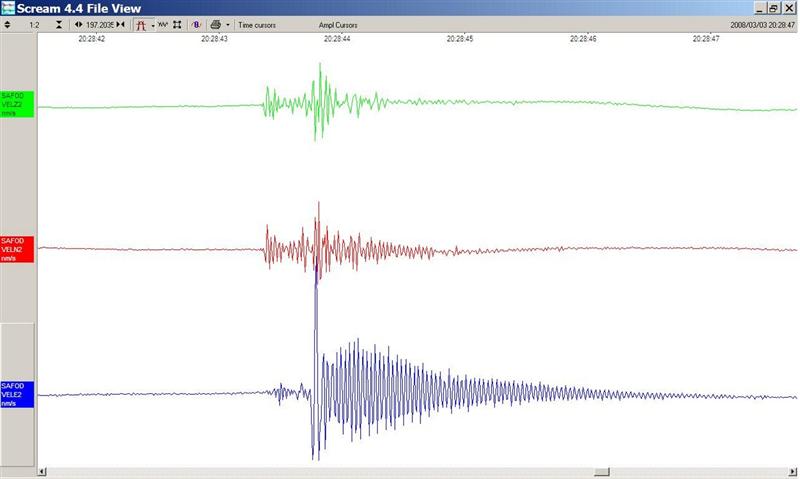Click the horizontal scrollbar right arrow
Image resolution: width=800 pixels, height=479 pixels.
click(792, 472)
